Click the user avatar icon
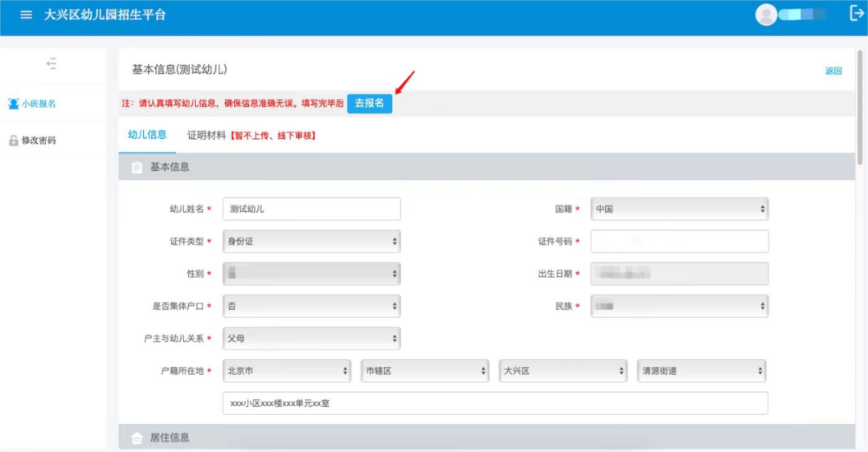The width and height of the screenshot is (868, 452). coord(767,14)
